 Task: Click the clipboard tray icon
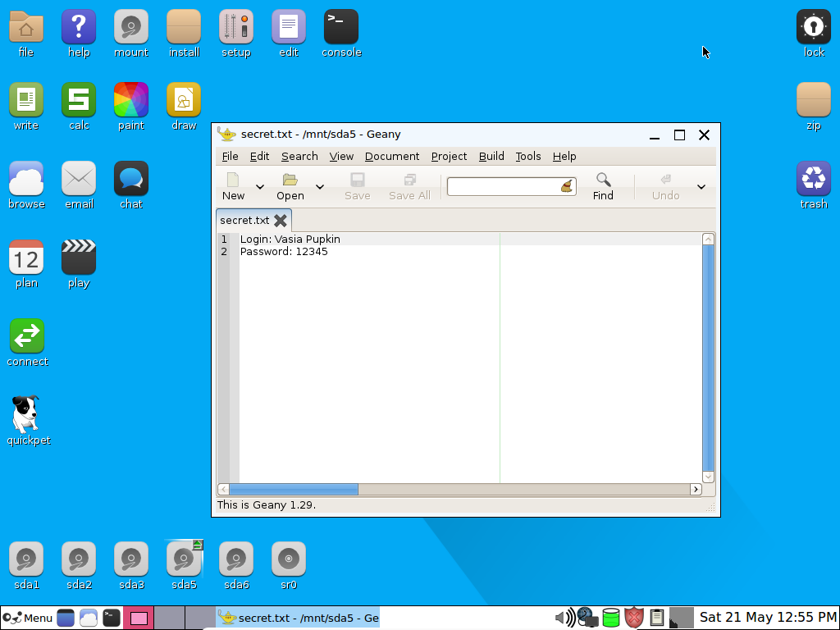point(657,618)
